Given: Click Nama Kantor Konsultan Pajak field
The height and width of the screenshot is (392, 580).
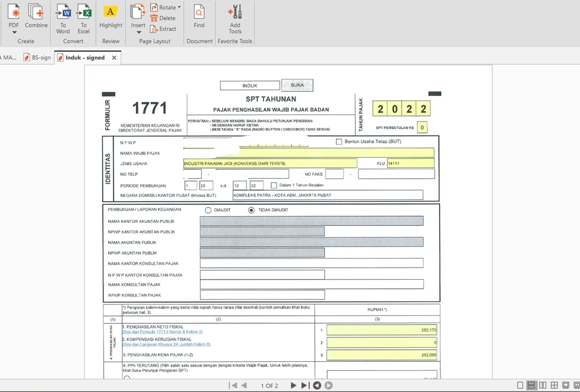Looking at the screenshot, I should pyautogui.click(x=312, y=263).
